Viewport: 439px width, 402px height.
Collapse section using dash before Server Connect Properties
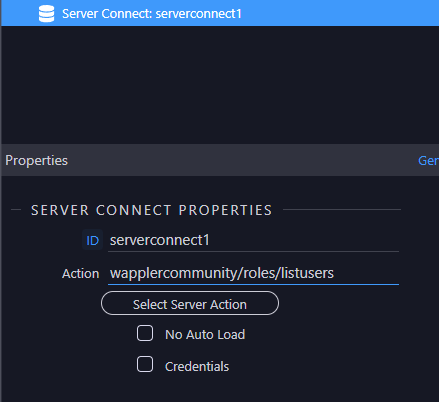click(16, 210)
